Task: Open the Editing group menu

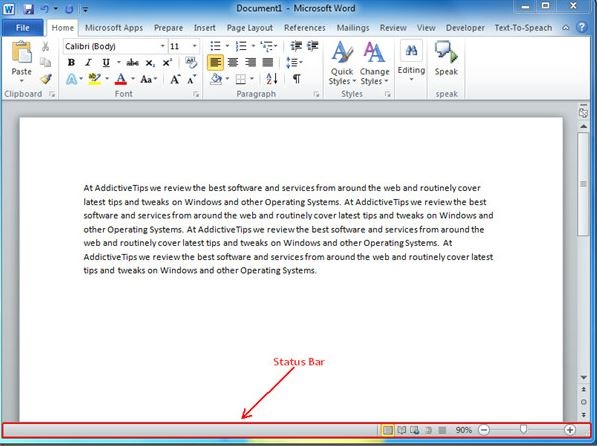Action: (x=411, y=61)
